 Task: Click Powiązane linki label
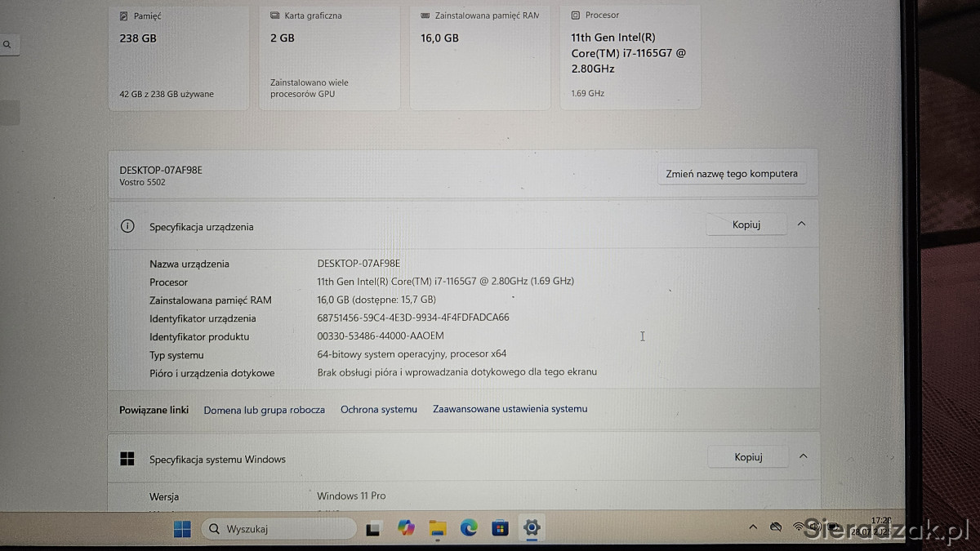click(154, 410)
